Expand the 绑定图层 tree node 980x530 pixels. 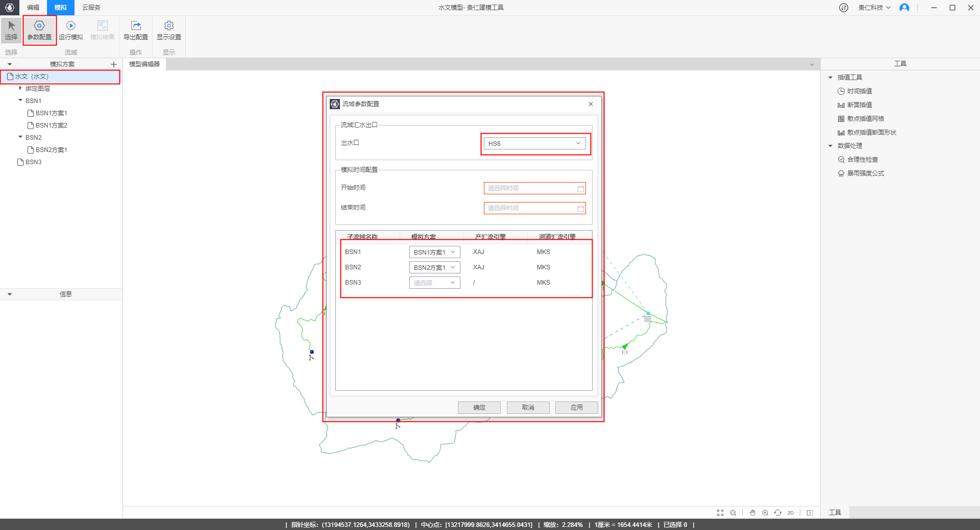[x=20, y=88]
